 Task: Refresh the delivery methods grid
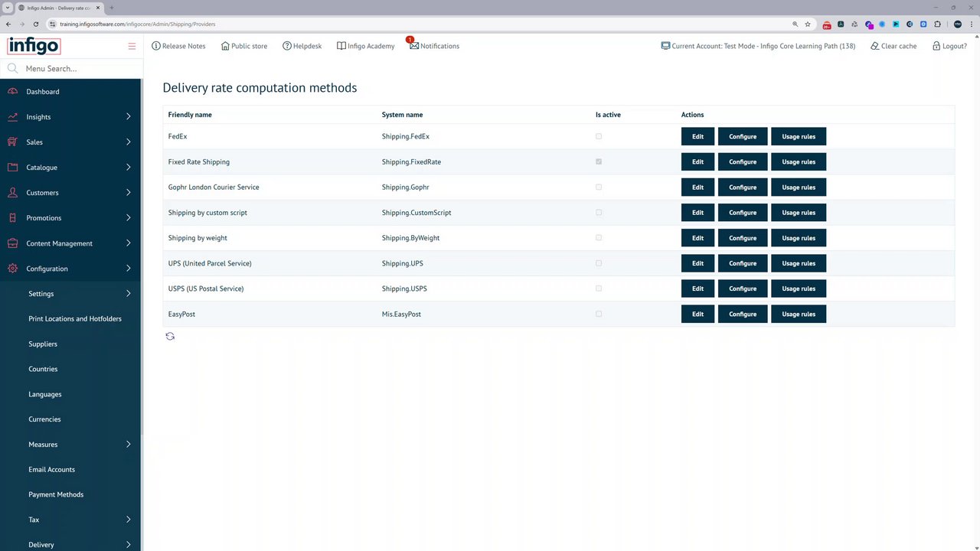tap(170, 336)
